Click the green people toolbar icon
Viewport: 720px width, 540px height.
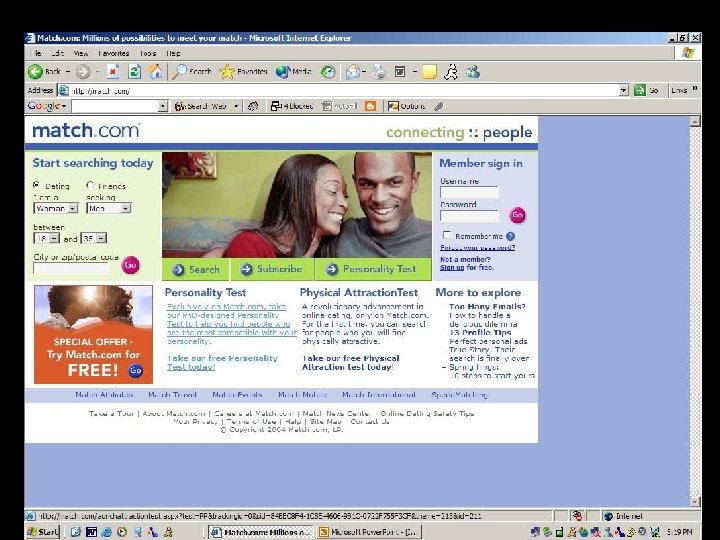click(x=473, y=72)
